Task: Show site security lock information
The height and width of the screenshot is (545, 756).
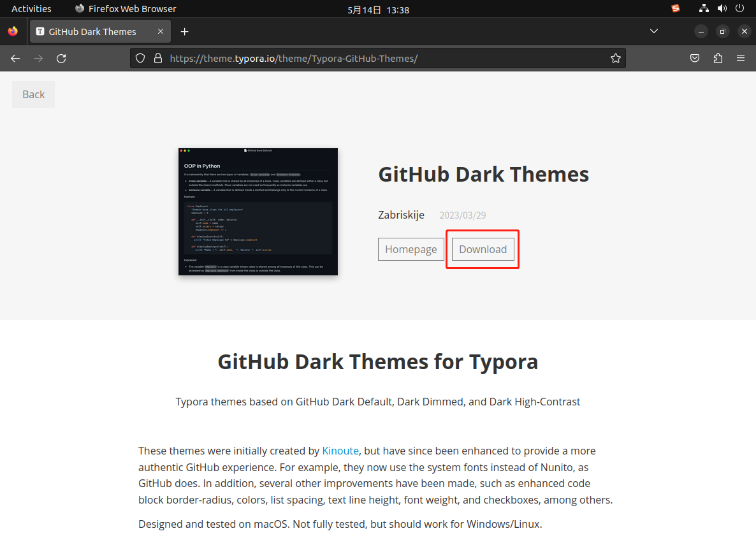Action: (157, 59)
